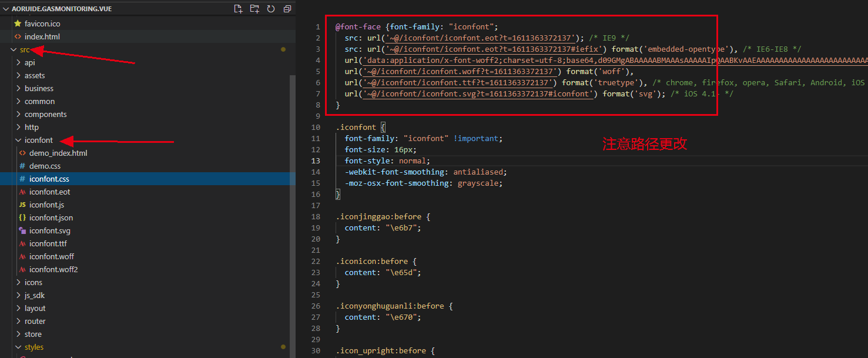Viewport: 868px width, 358px height.
Task: Place cursor on line 1 @font-face
Action: [x=359, y=26]
